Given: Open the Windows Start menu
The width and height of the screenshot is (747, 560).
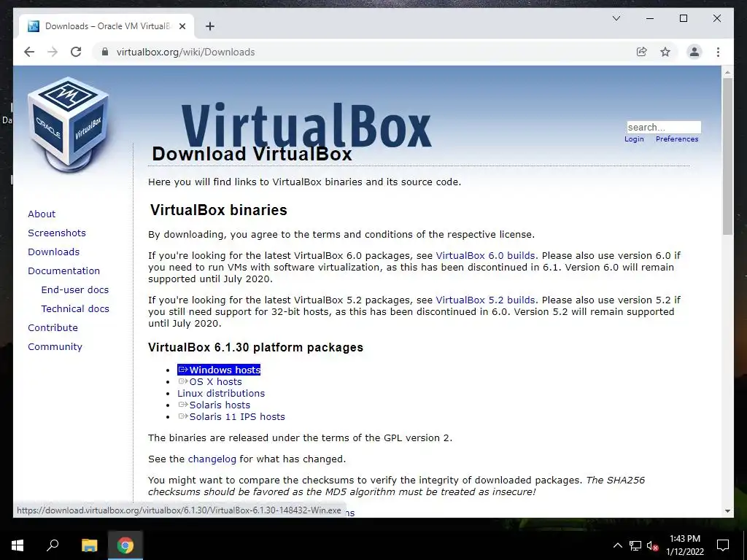Looking at the screenshot, I should click(18, 545).
